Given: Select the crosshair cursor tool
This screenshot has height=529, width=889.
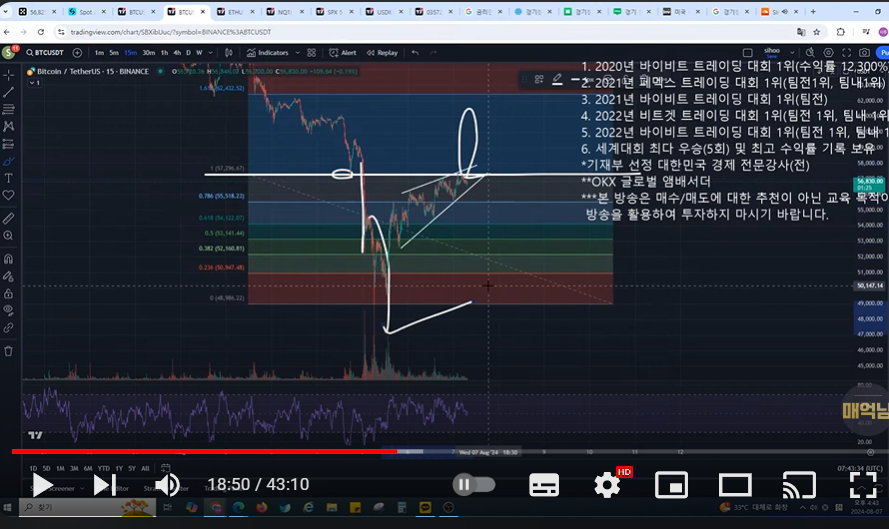Looking at the screenshot, I should (x=9, y=75).
